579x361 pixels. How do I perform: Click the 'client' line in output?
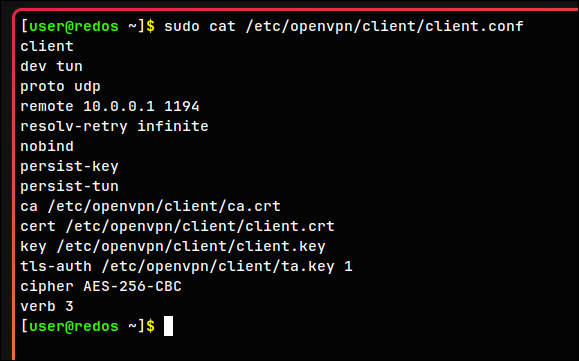[47, 47]
